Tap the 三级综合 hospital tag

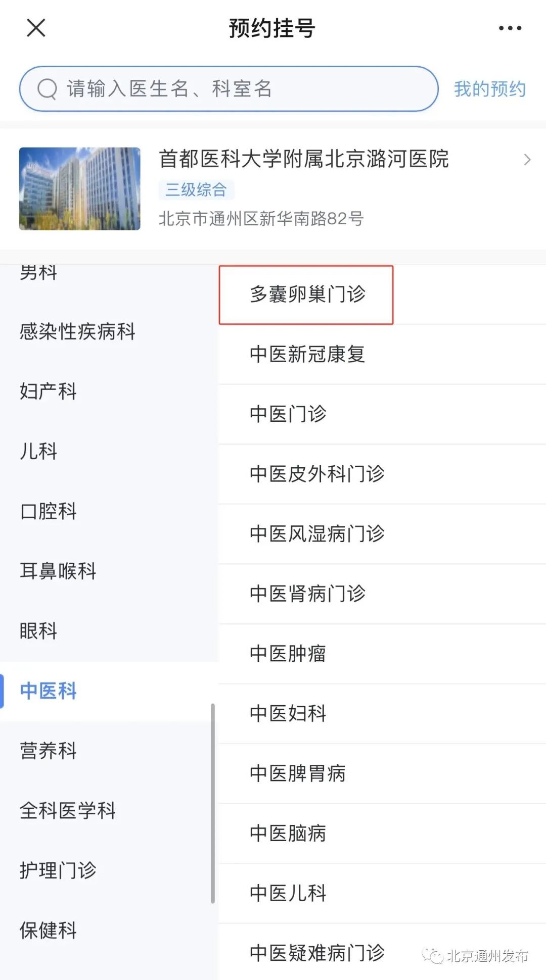coord(196,190)
